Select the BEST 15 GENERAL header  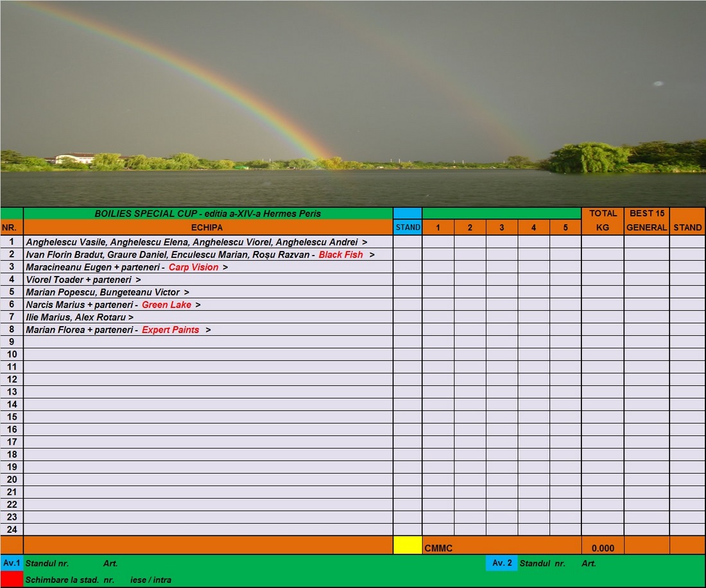pos(646,220)
